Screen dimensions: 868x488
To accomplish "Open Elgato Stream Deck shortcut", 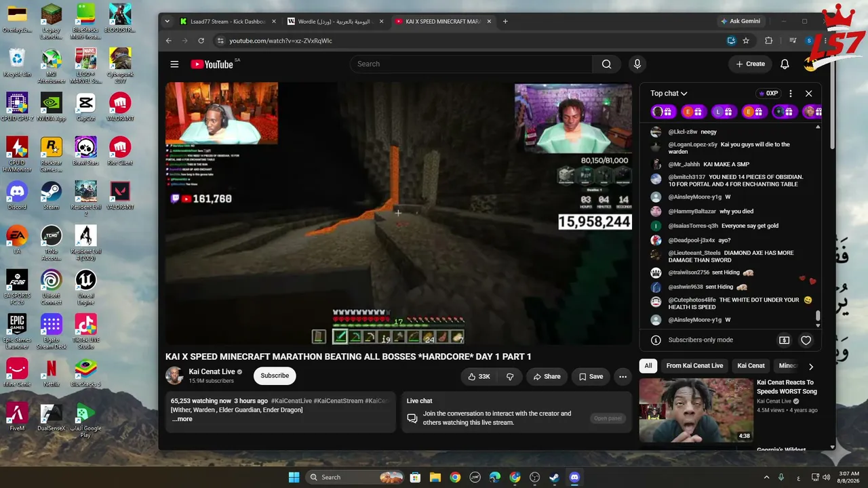I will [52, 331].
